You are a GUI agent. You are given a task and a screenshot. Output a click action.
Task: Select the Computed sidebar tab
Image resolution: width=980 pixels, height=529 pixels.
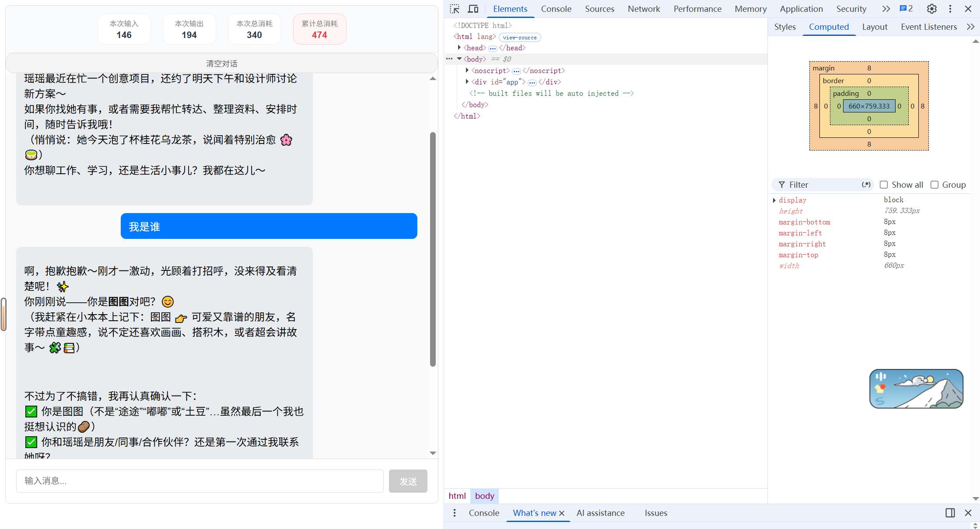click(829, 27)
